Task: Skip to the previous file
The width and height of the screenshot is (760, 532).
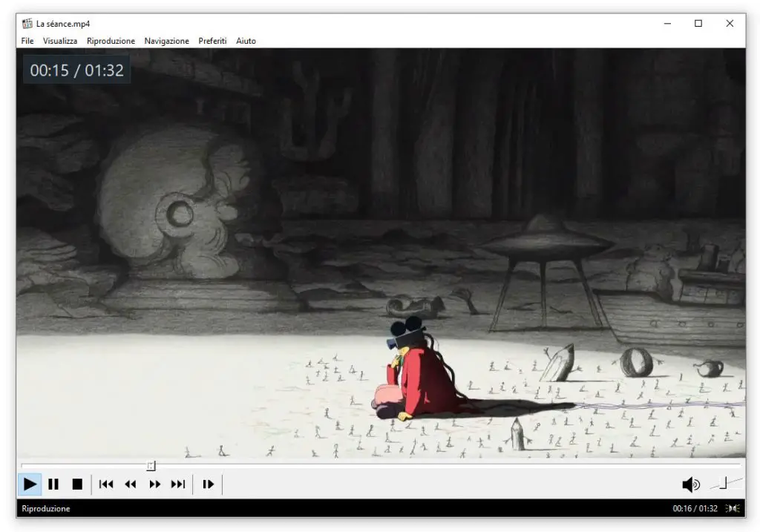Action: pyautogui.click(x=106, y=484)
